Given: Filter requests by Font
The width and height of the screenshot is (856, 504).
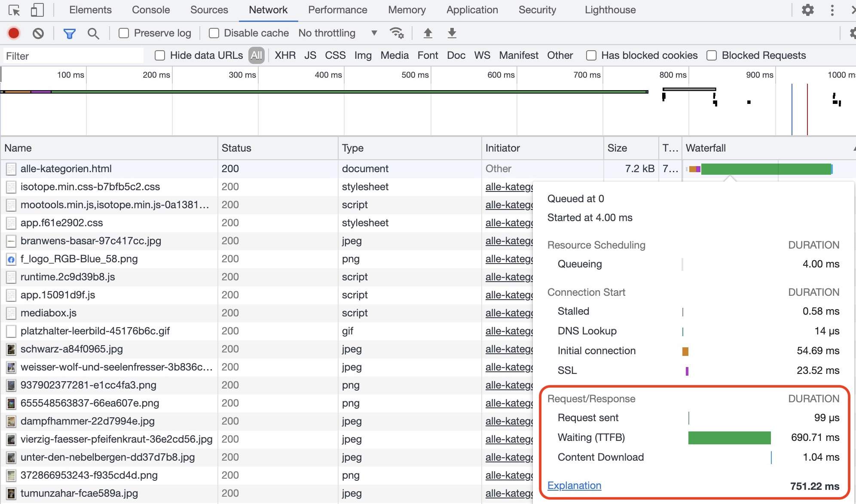Looking at the screenshot, I should coord(428,55).
